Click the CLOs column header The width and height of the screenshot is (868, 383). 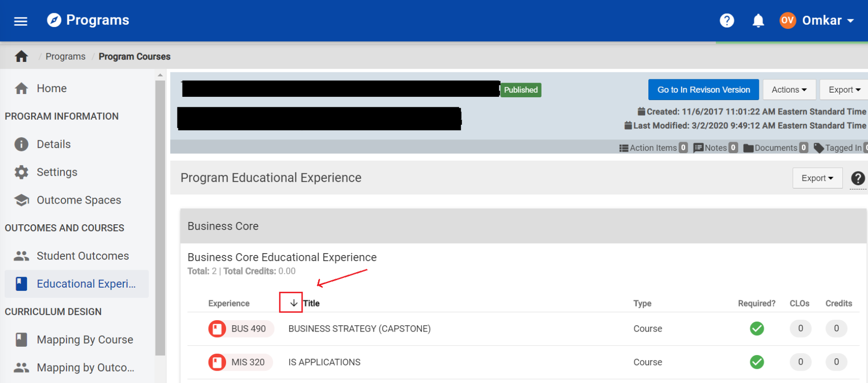point(799,304)
